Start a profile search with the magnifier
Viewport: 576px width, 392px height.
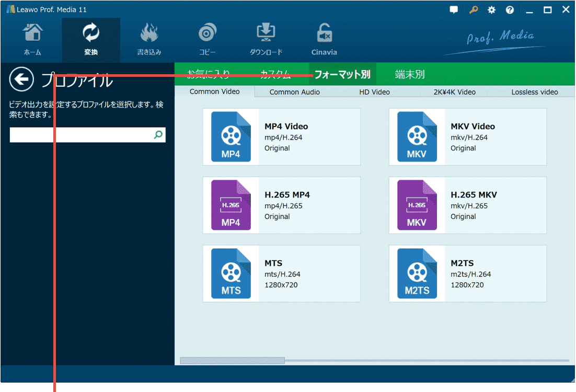(158, 134)
